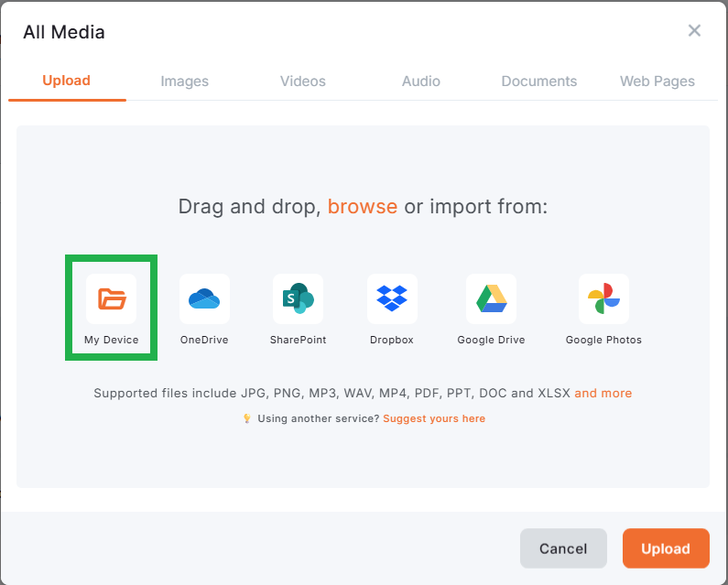Select the My Device folder icon
The height and width of the screenshot is (585, 728).
112,298
